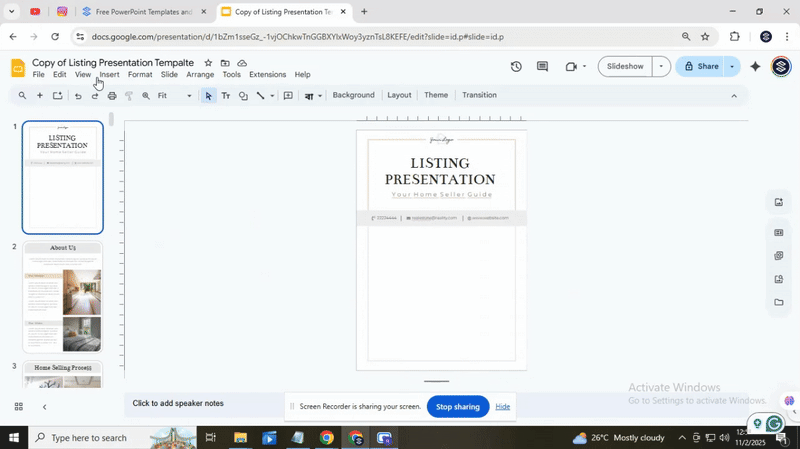Select the About Us slide thumbnail
Viewport: 800px width, 449px height.
(x=63, y=297)
